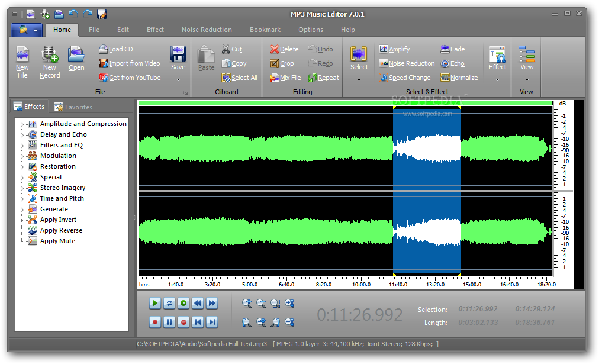Click the zoom to selection icon
The width and height of the screenshot is (599, 364).
click(x=275, y=304)
